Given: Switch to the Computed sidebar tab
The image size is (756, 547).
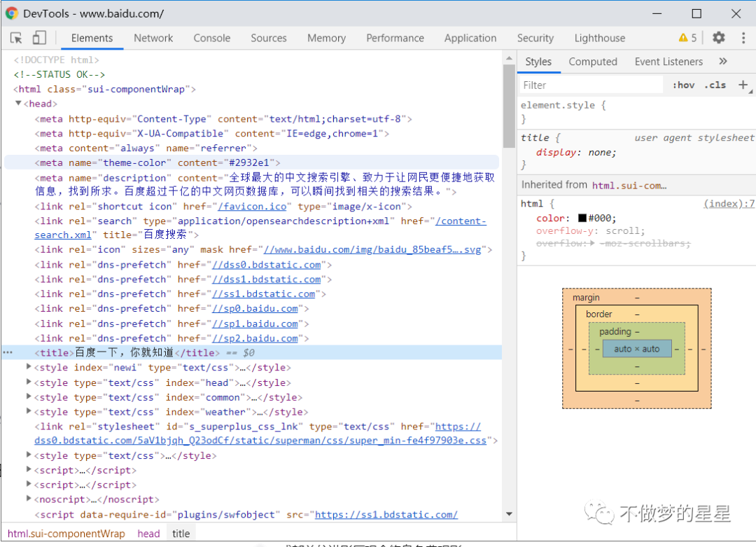Looking at the screenshot, I should (593, 62).
